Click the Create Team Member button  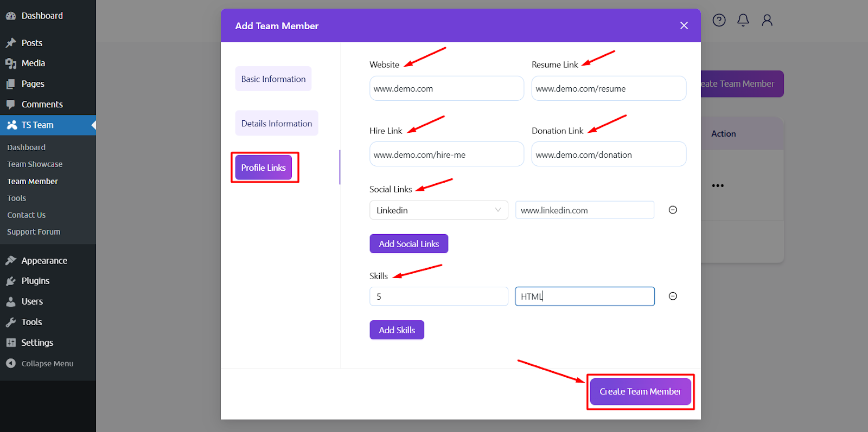[x=641, y=391]
